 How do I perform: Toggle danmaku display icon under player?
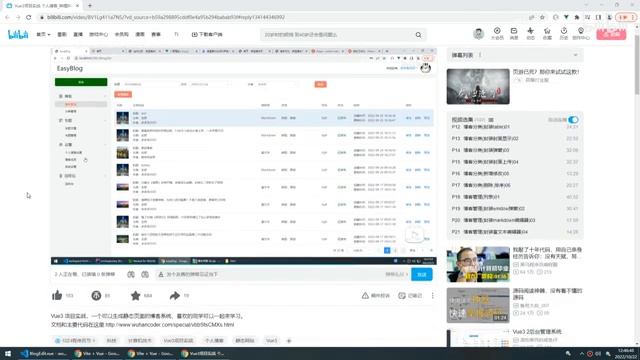pos(131,274)
